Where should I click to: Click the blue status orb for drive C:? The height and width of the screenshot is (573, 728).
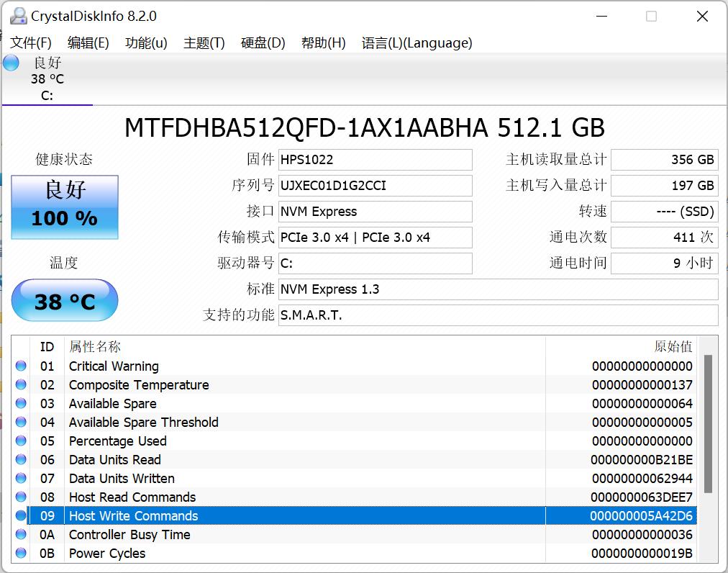pyautogui.click(x=11, y=63)
